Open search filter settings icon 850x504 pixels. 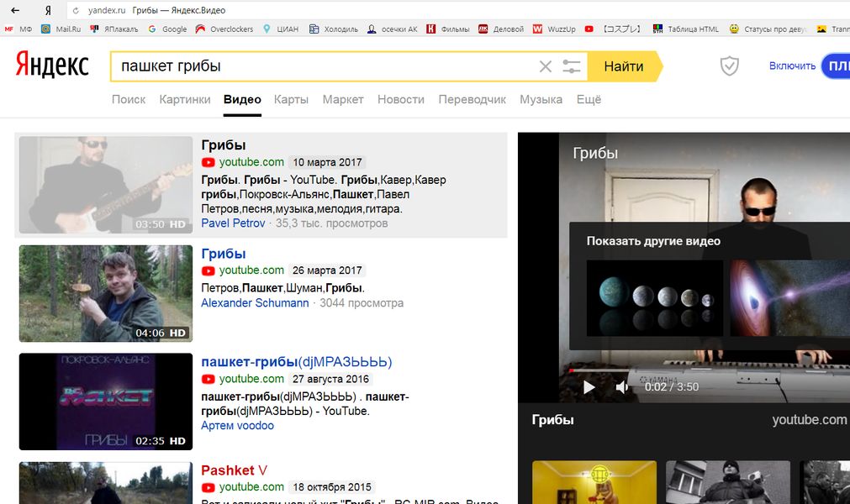[x=572, y=66]
